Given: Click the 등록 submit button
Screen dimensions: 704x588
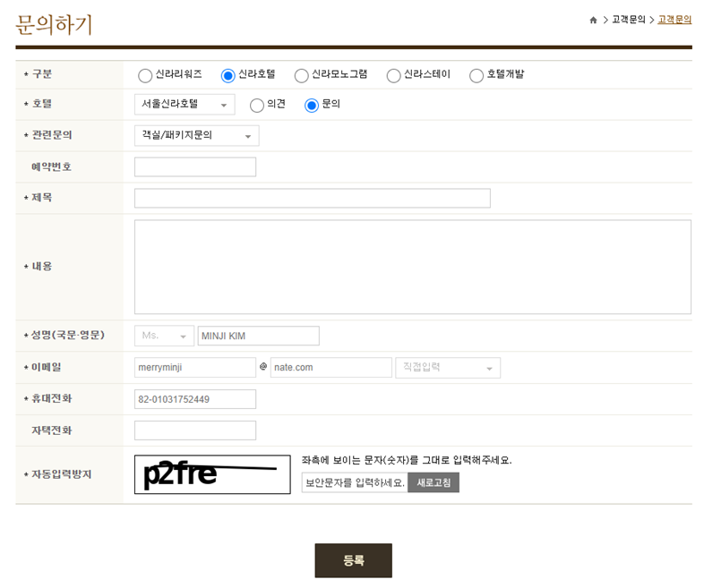Looking at the screenshot, I should (x=354, y=560).
